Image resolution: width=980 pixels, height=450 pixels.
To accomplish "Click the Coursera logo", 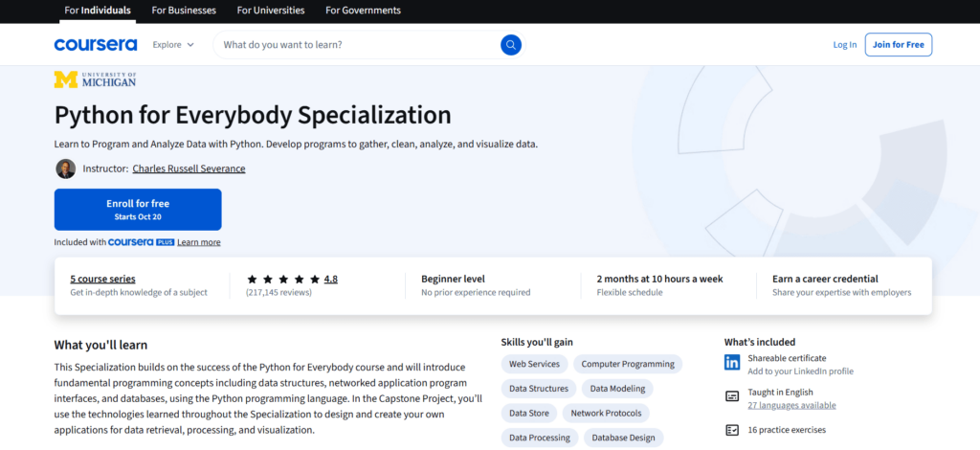I will [x=96, y=45].
